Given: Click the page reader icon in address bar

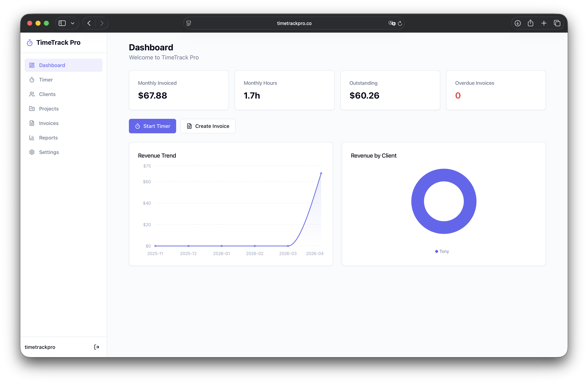Looking at the screenshot, I should (x=189, y=23).
